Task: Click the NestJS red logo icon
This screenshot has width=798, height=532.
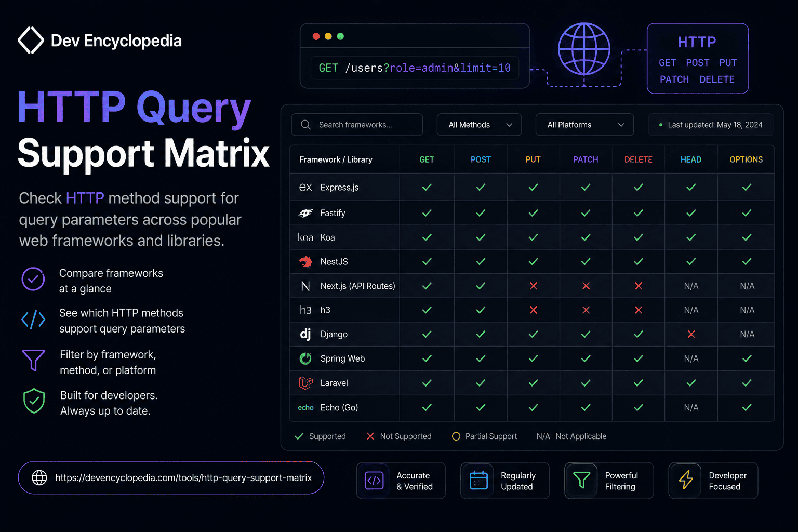Action: [x=305, y=262]
